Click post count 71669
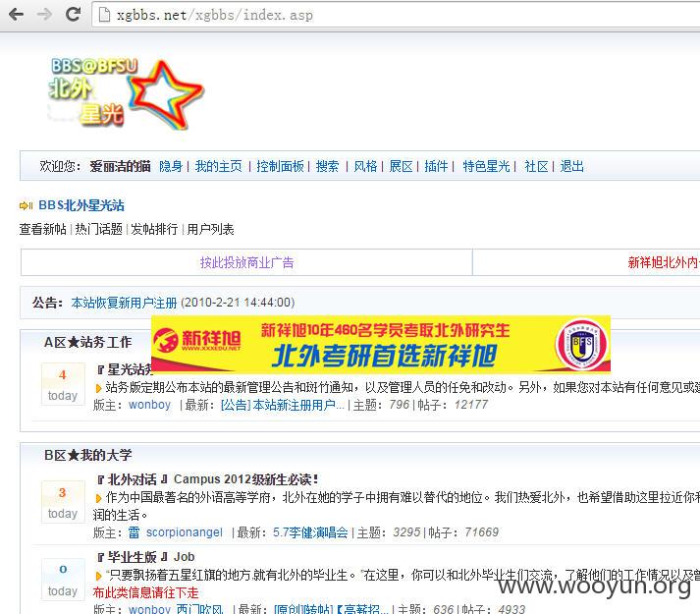This screenshot has height=614, width=700. pos(481,532)
